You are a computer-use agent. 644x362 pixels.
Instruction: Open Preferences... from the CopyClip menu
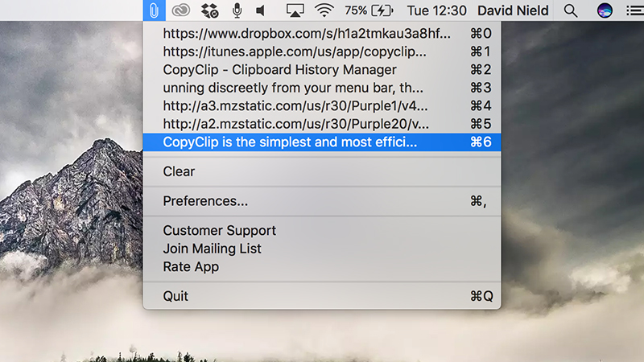coord(322,201)
